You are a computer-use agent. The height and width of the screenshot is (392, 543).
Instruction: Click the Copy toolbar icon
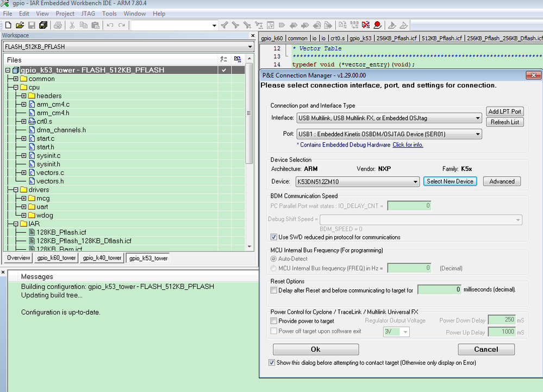(x=84, y=26)
